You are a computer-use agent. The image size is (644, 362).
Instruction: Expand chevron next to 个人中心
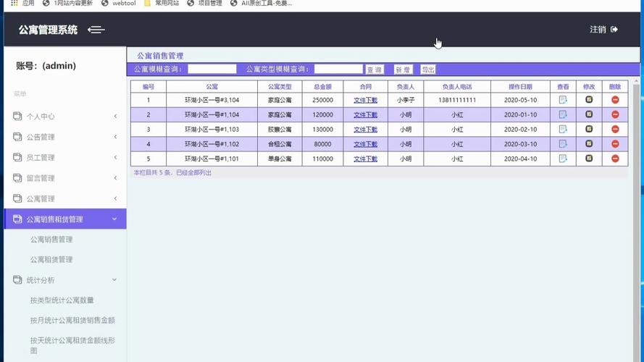(x=115, y=116)
